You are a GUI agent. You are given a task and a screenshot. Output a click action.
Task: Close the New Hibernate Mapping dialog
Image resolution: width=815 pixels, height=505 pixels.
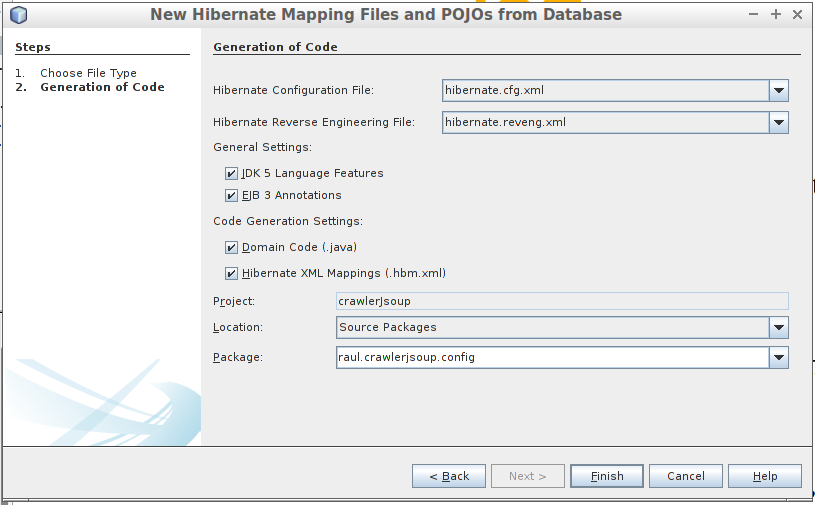tap(797, 15)
